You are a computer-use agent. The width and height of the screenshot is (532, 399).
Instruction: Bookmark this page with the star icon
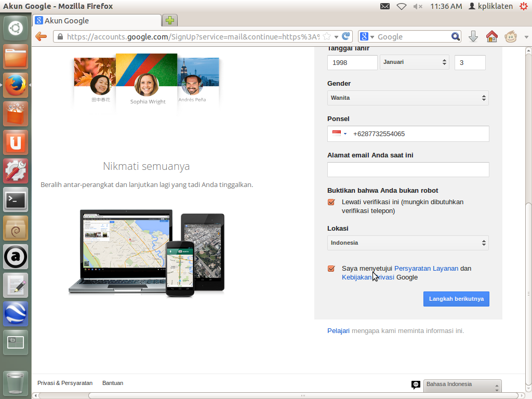pos(327,36)
